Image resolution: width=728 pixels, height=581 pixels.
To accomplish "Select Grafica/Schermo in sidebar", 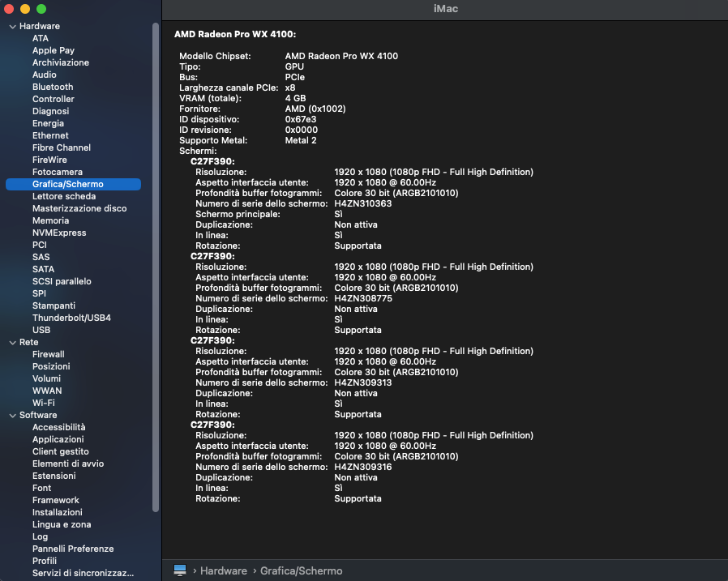I will point(68,184).
